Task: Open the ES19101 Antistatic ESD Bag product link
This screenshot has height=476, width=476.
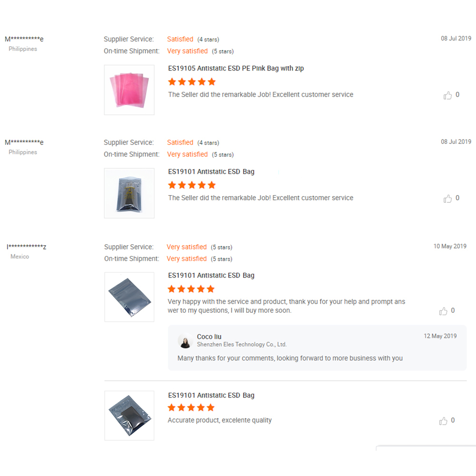Action: [x=211, y=171]
